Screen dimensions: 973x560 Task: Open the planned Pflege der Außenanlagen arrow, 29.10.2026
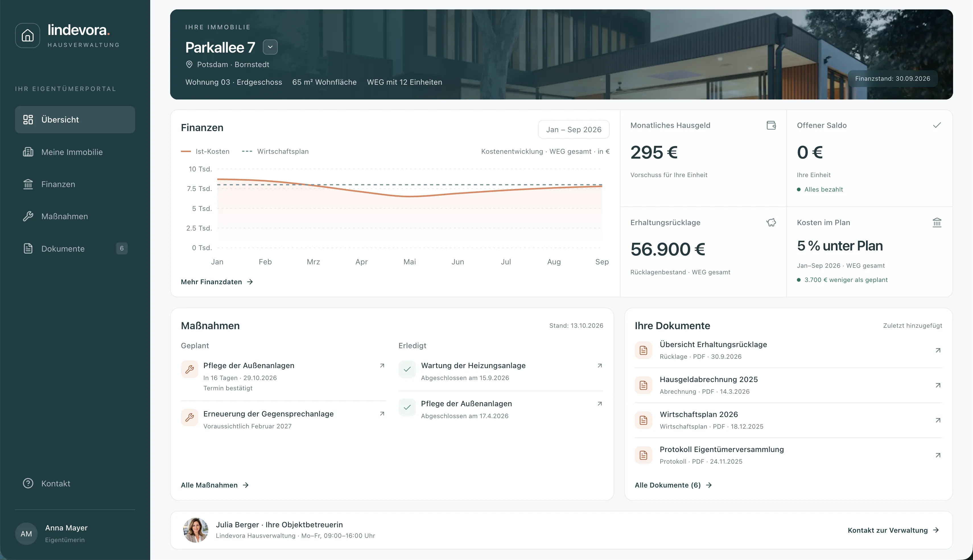[x=382, y=366]
